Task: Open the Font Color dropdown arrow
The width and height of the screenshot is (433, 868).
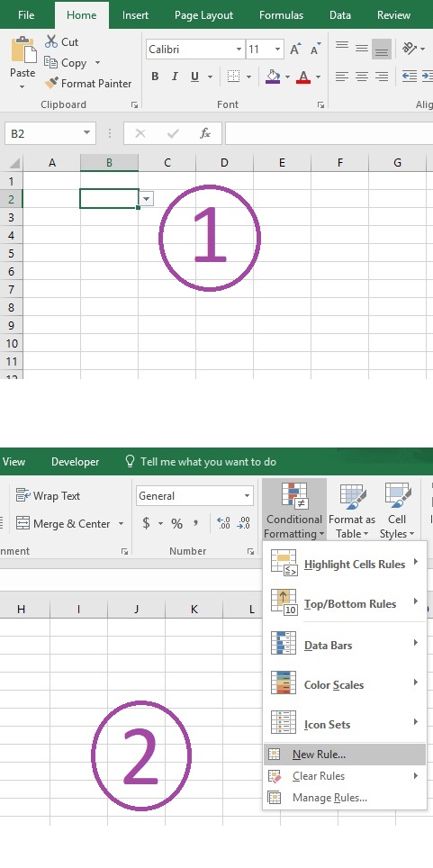Action: point(318,77)
